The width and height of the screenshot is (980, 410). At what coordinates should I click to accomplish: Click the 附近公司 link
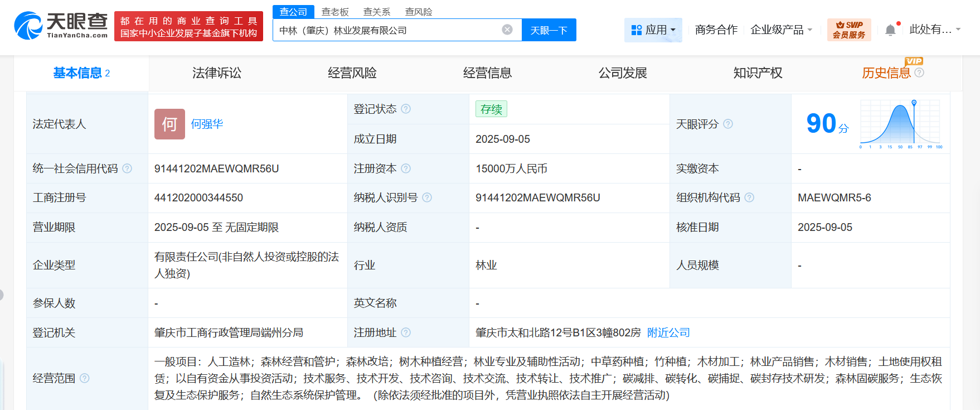(668, 332)
